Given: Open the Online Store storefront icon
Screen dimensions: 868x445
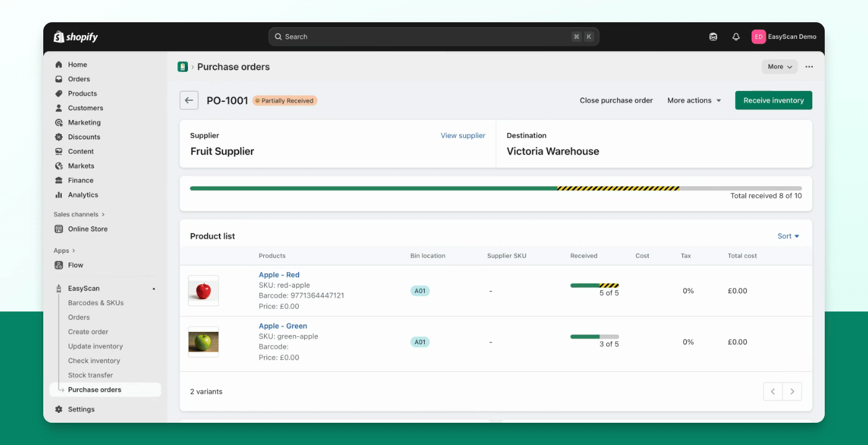Looking at the screenshot, I should (59, 229).
